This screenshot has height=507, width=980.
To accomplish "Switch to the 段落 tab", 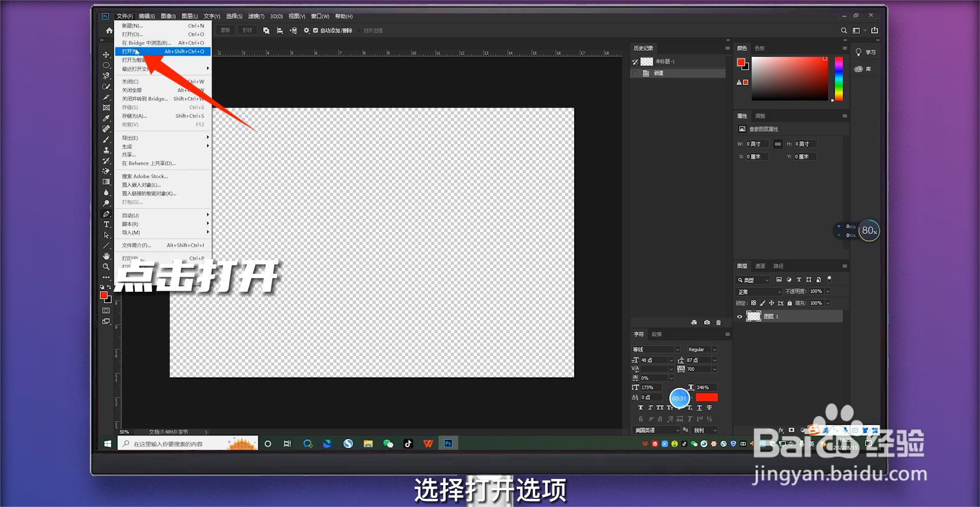I will [x=657, y=334].
